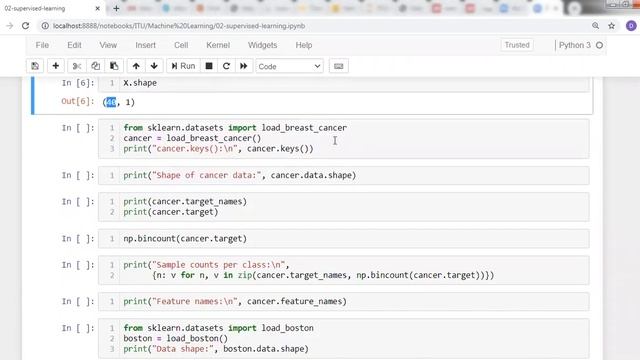Click the Feature names print cell
The width and height of the screenshot is (640, 360).
344,302
